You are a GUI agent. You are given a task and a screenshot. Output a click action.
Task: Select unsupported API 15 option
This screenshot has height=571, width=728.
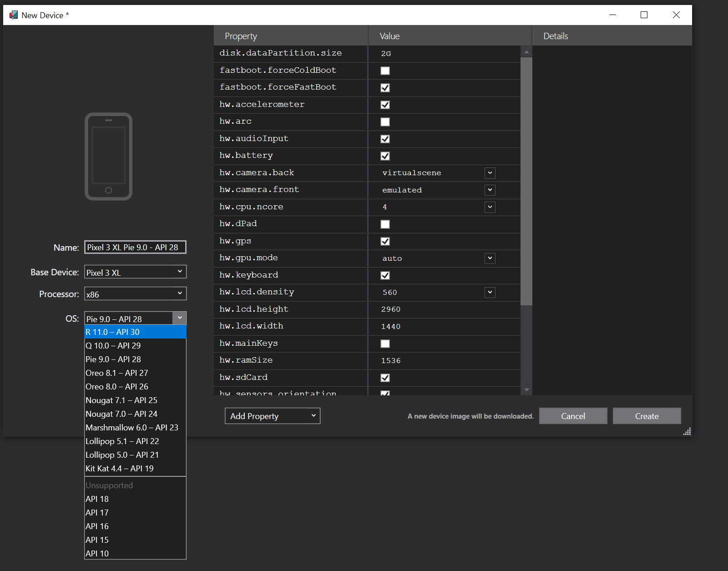click(135, 540)
